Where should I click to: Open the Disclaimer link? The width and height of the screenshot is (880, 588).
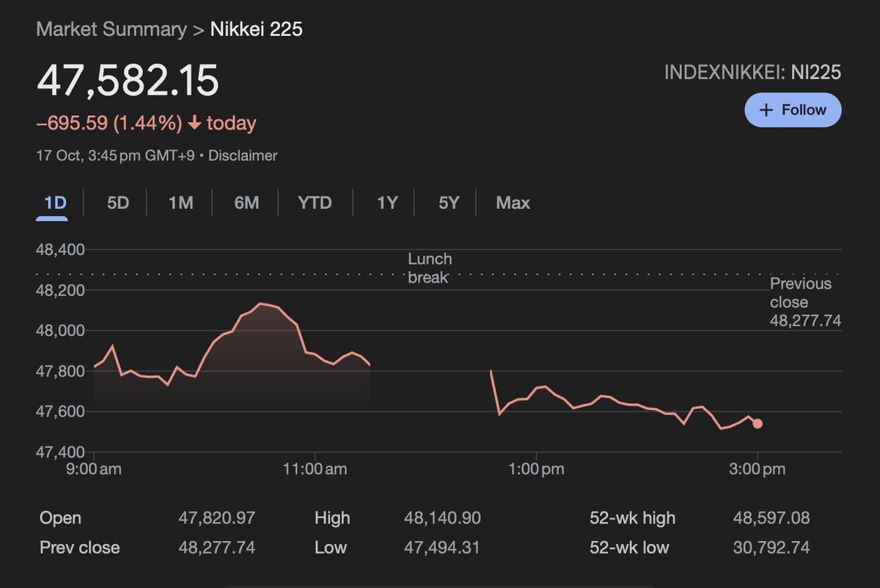(x=243, y=155)
